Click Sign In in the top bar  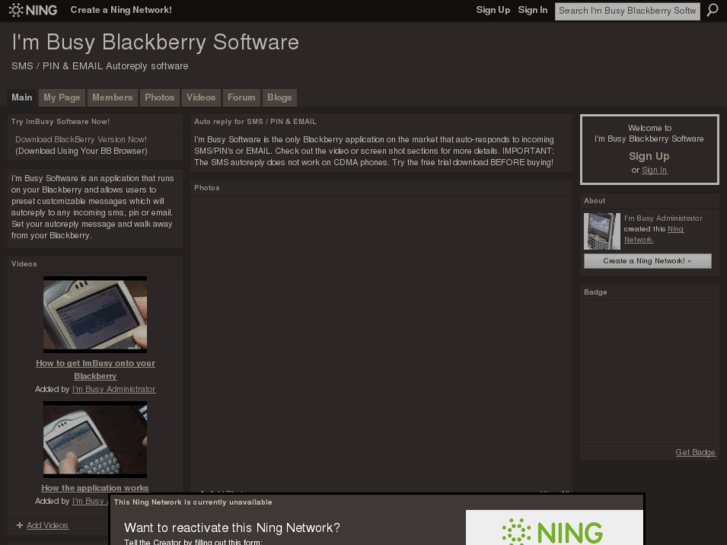[x=533, y=10]
